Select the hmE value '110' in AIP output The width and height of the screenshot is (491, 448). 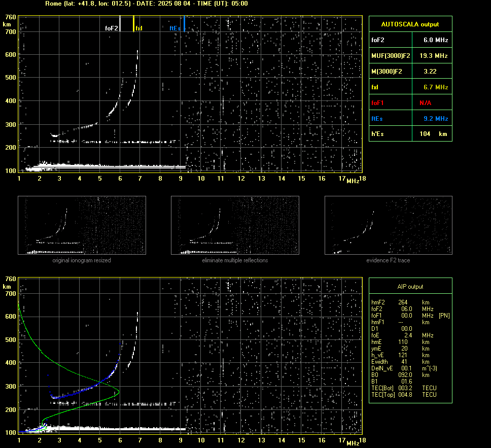403,342
